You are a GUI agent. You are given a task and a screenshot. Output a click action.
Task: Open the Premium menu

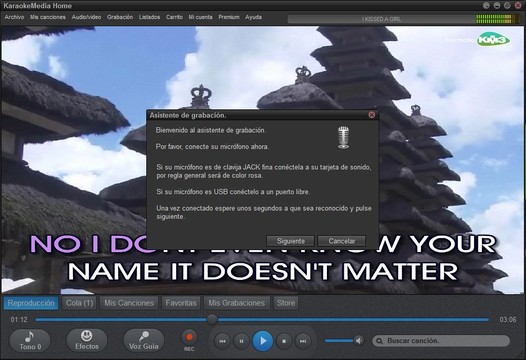(229, 17)
